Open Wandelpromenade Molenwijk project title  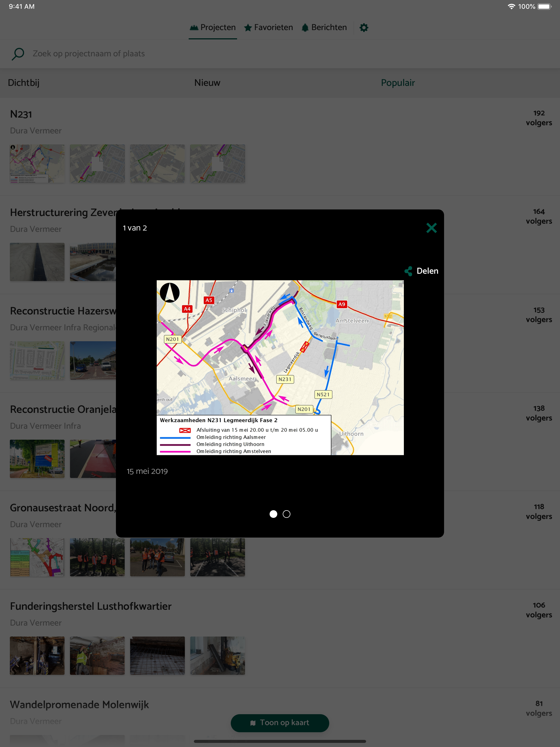79,705
